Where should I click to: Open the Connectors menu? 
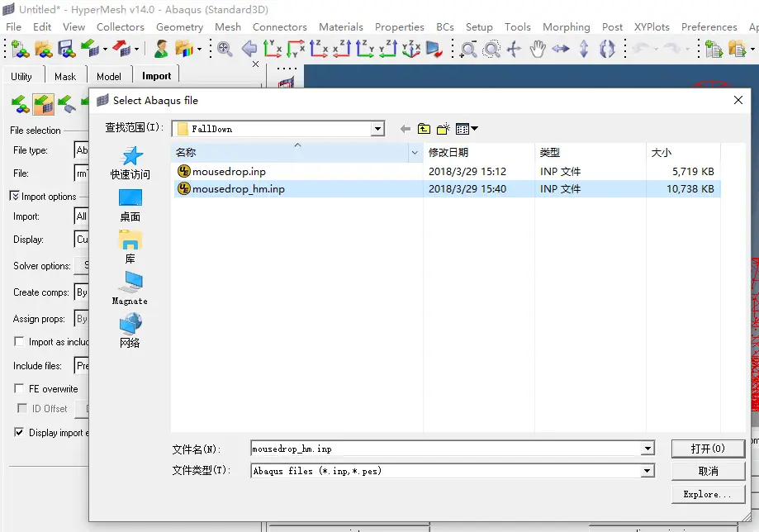[280, 27]
